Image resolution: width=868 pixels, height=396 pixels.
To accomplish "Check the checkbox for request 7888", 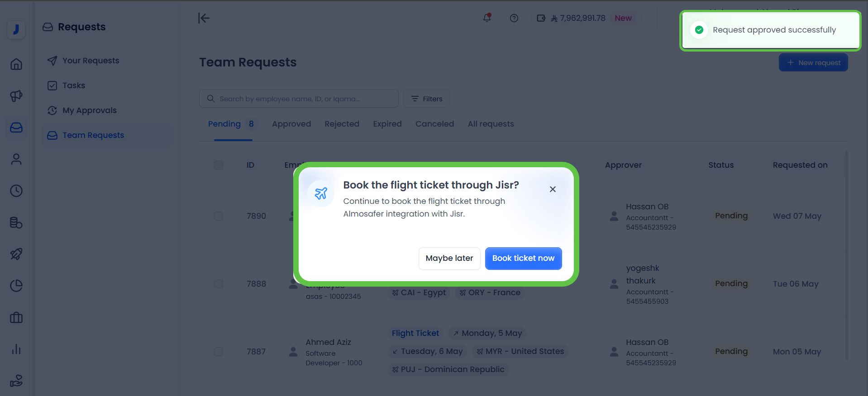I will click(x=219, y=284).
